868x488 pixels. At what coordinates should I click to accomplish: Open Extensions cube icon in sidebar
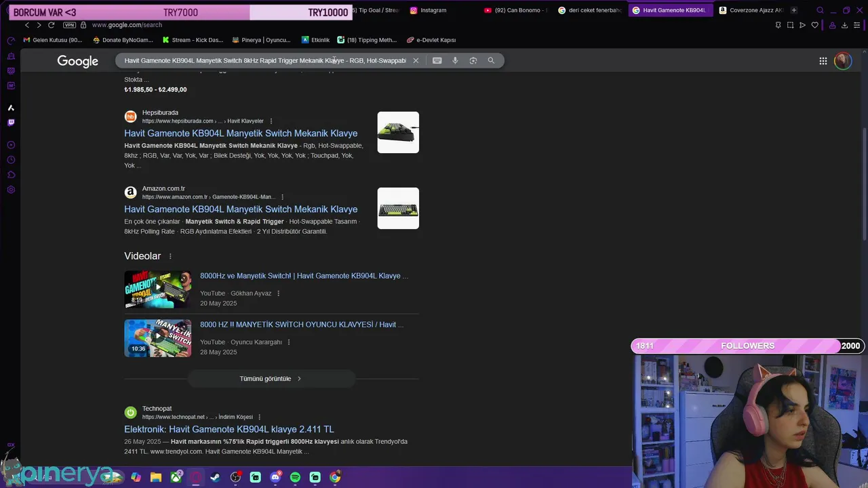pos(11,175)
